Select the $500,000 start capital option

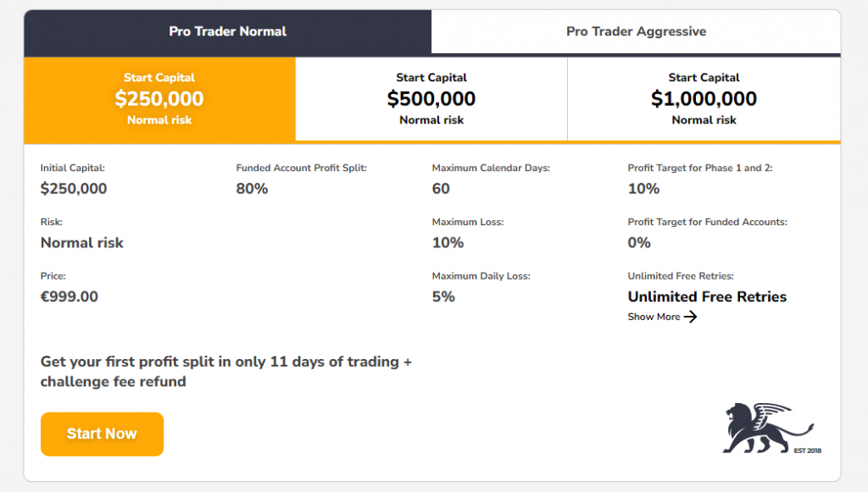pos(431,98)
